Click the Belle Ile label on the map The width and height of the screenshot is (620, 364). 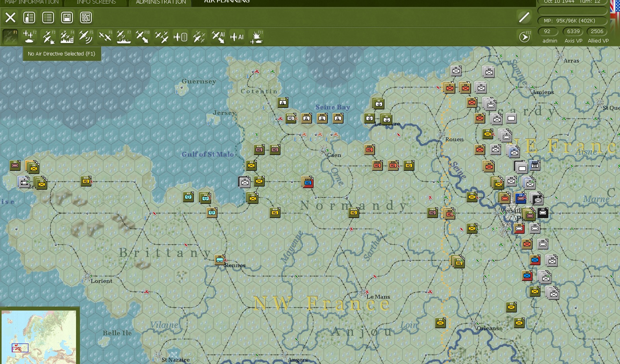(x=117, y=333)
